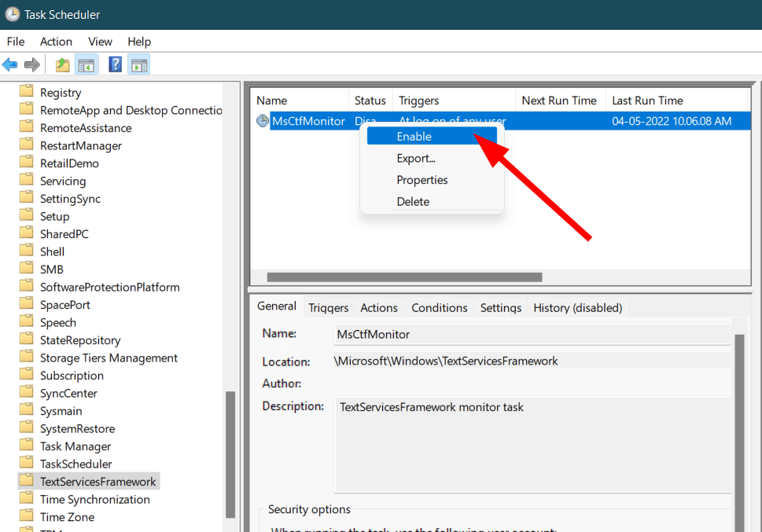Viewport: 762px width, 532px height.
Task: Select Enable from the context menu
Action: point(414,136)
